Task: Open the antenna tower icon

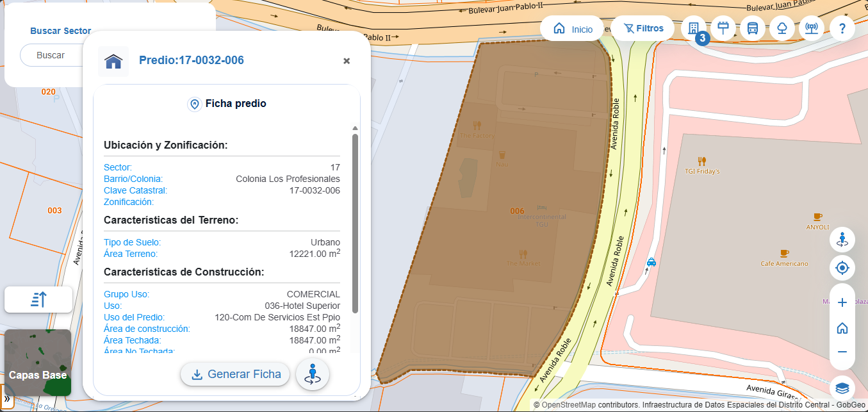Action: [812, 28]
